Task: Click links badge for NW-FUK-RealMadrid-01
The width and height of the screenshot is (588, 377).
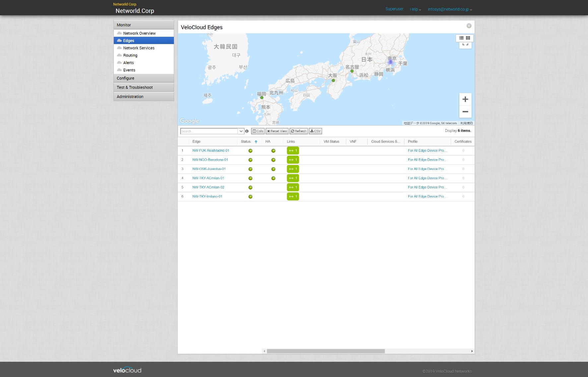Action: (x=293, y=150)
